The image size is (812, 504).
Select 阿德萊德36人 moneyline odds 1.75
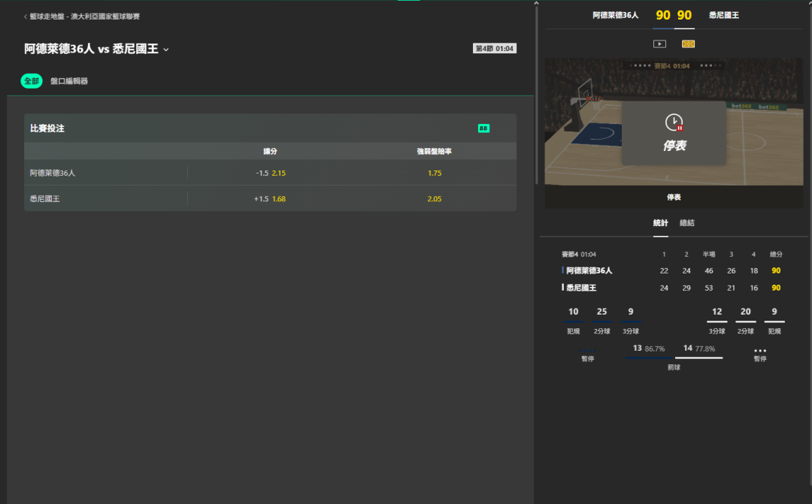(435, 173)
